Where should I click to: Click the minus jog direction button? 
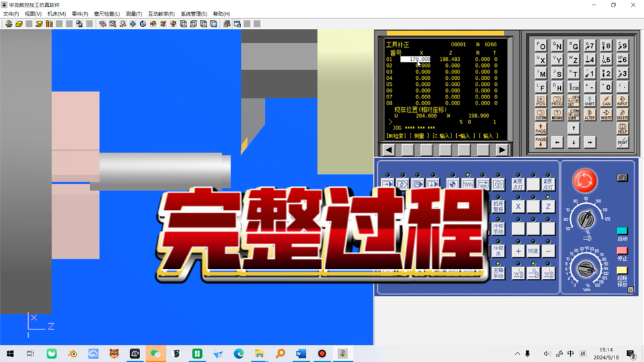point(548,251)
